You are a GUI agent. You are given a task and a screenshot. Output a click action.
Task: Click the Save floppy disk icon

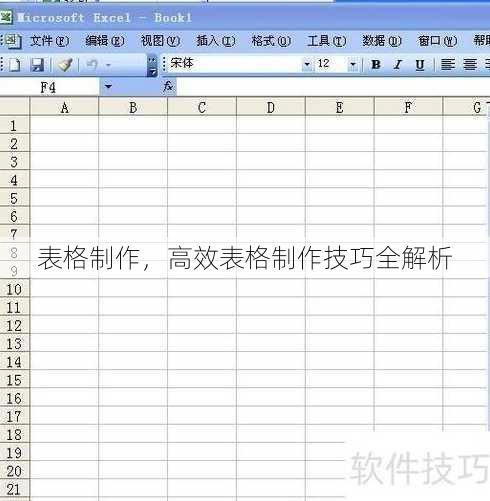click(x=37, y=65)
